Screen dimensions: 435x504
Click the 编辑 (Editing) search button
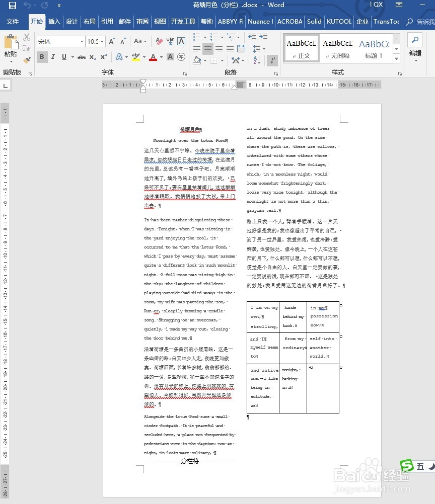point(415,47)
